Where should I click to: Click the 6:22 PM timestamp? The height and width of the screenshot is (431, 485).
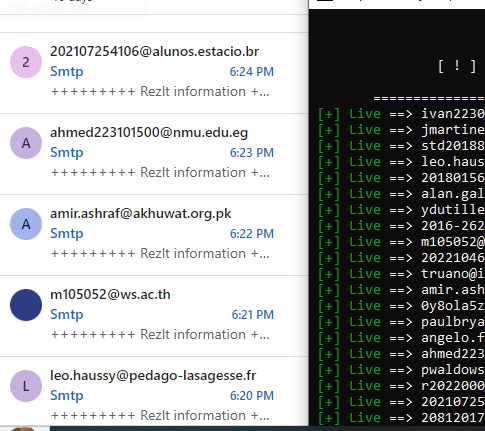(x=252, y=234)
